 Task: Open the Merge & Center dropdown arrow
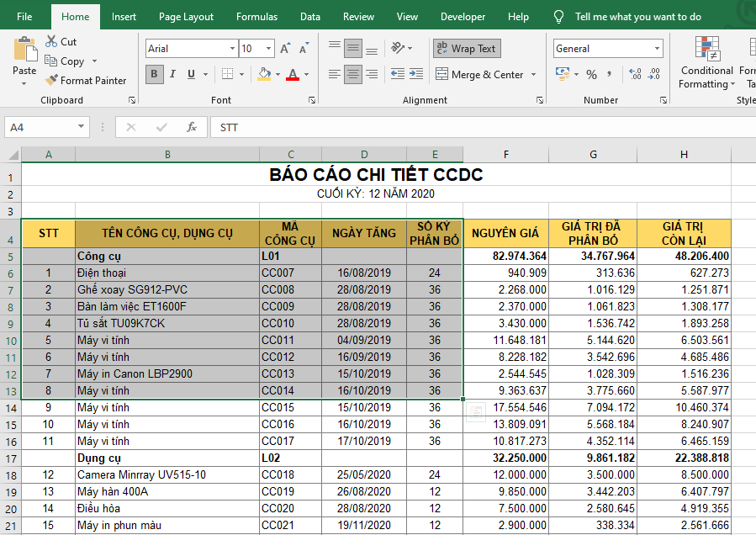533,75
